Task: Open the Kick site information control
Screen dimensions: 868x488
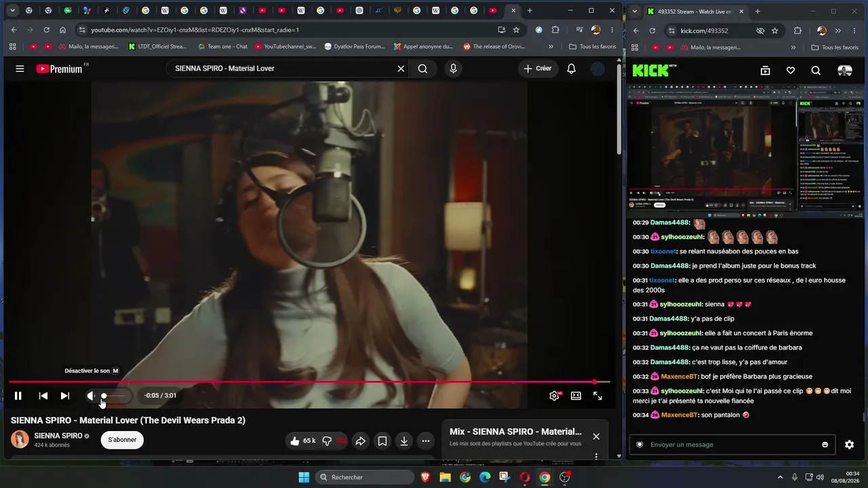Action: (x=671, y=30)
